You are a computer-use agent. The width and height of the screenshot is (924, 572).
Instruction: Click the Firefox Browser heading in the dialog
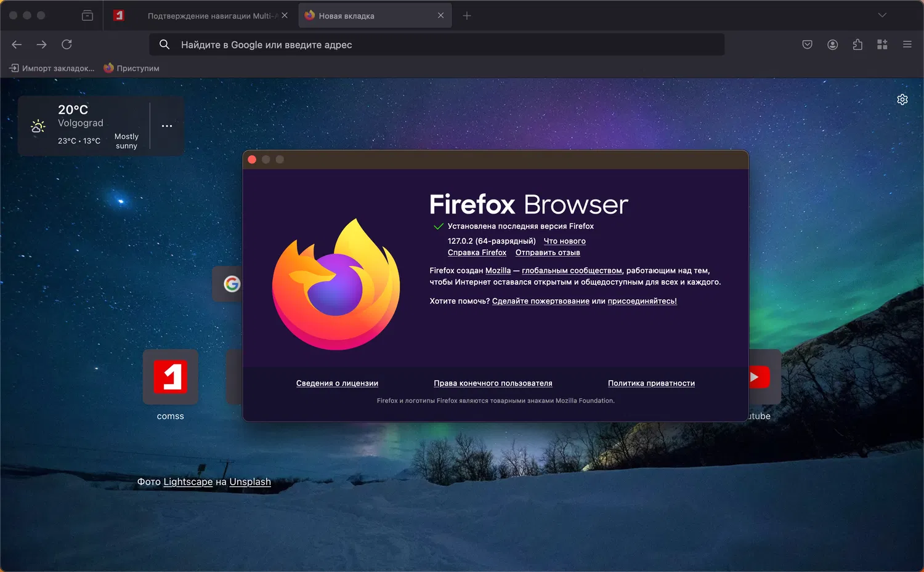click(x=529, y=204)
